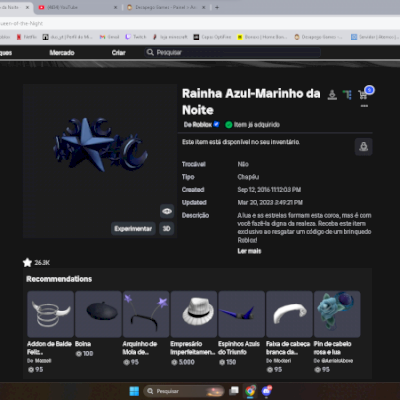
Task: Close the Desapego Games browser tab
Action: click(204, 7)
